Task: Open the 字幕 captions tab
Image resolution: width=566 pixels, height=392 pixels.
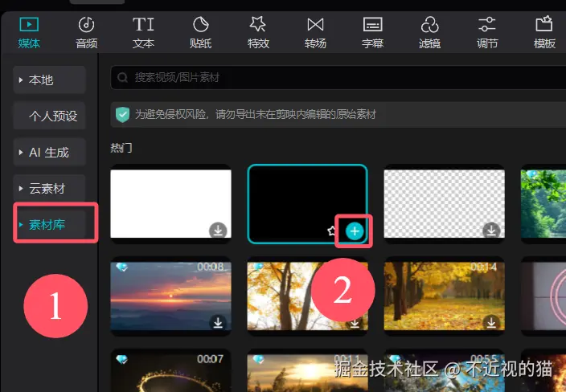Action: pos(372,33)
